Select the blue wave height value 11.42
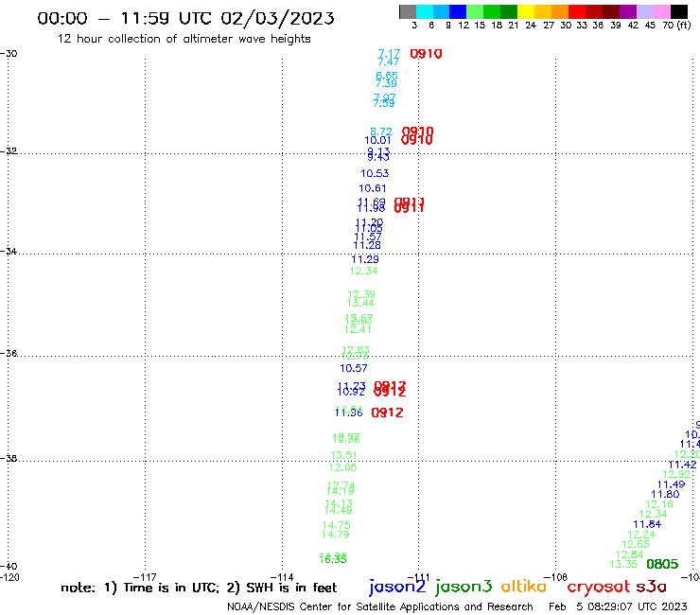 (x=682, y=465)
